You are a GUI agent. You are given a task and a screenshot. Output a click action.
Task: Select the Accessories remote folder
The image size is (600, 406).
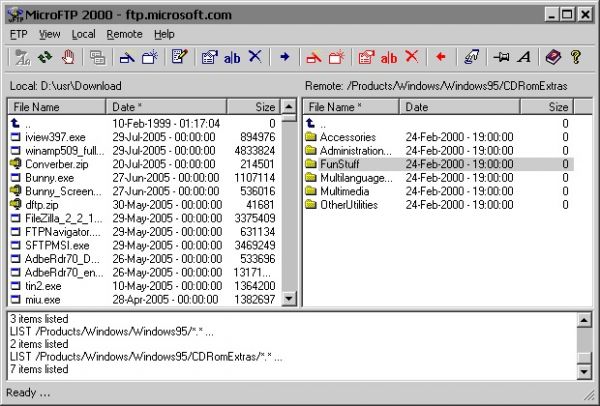pyautogui.click(x=348, y=137)
